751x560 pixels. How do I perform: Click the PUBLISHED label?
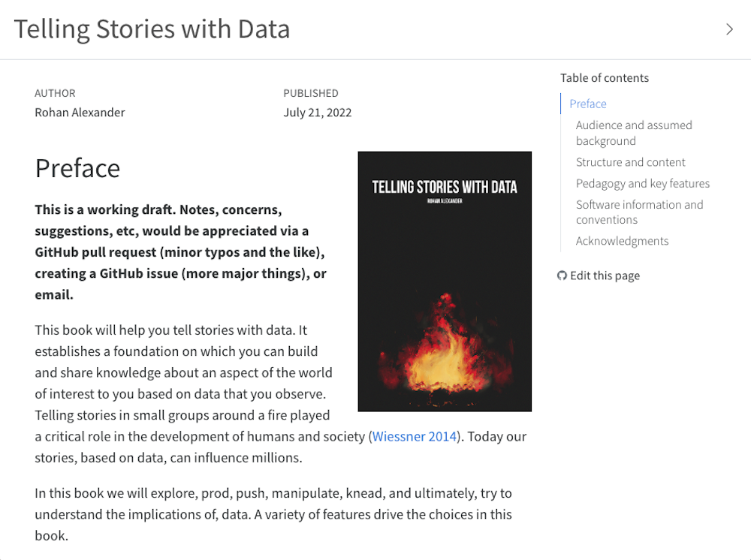tap(311, 93)
